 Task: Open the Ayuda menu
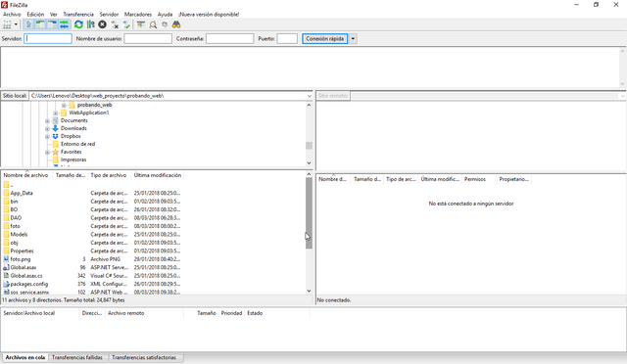pyautogui.click(x=165, y=14)
